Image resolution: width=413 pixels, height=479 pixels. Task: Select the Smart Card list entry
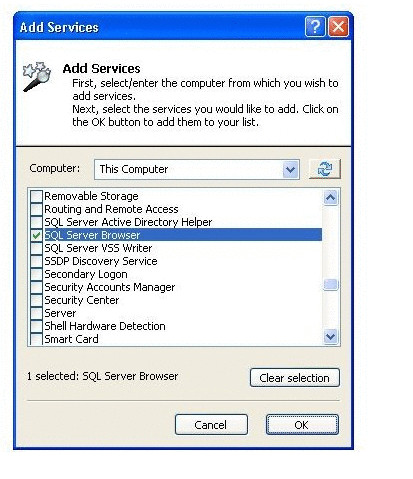tap(71, 339)
